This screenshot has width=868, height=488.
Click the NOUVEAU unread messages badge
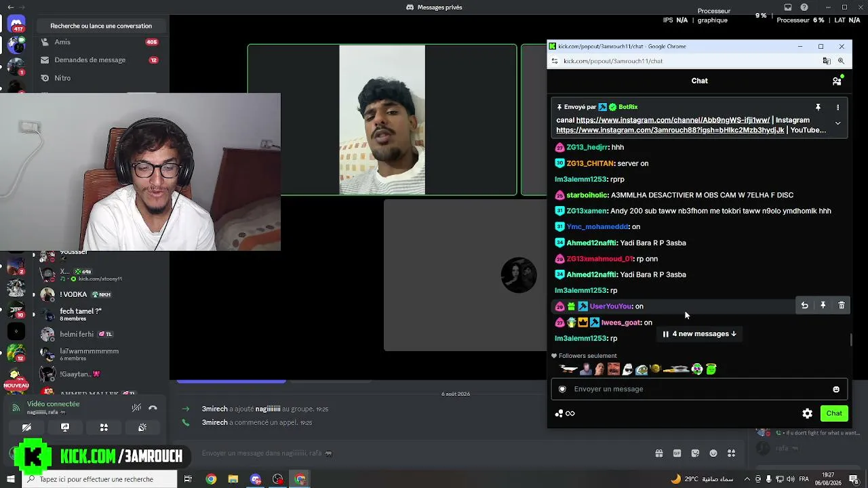click(x=16, y=386)
